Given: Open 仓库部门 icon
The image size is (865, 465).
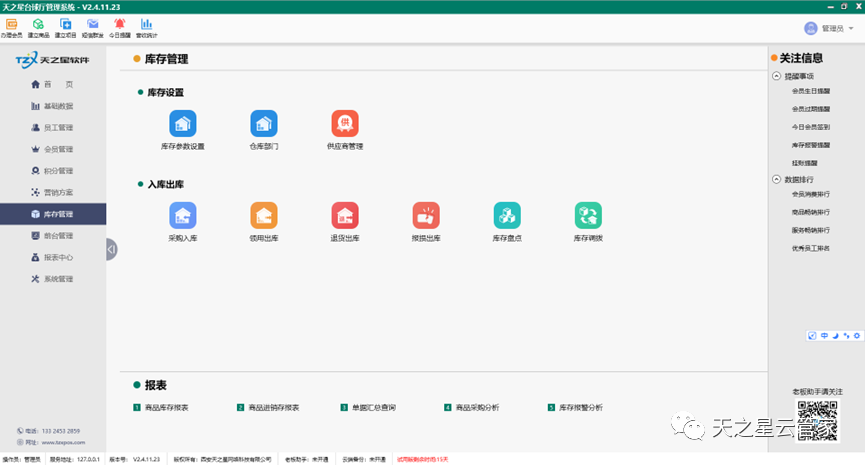Looking at the screenshot, I should tap(264, 124).
